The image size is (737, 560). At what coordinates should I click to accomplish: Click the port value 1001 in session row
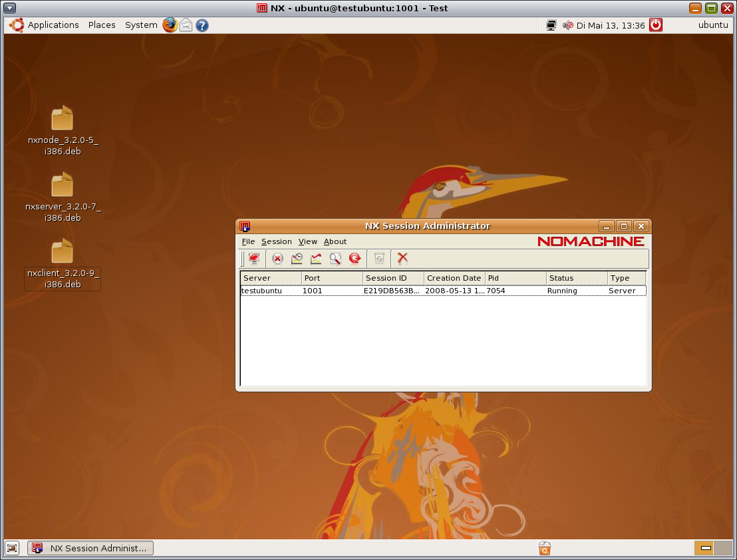pyautogui.click(x=312, y=291)
